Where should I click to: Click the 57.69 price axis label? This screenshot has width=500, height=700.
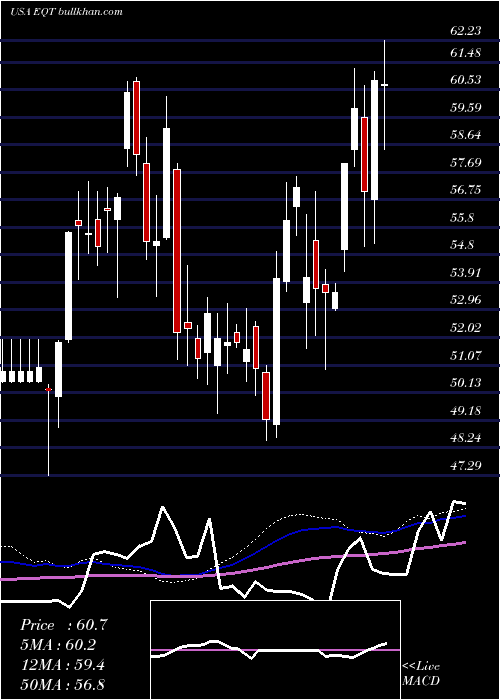coord(466,162)
